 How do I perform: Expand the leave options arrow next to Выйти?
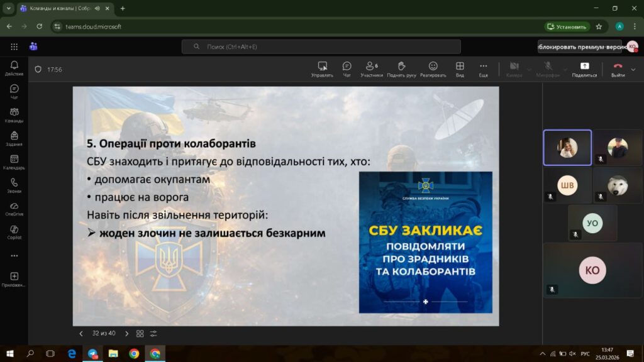point(633,69)
